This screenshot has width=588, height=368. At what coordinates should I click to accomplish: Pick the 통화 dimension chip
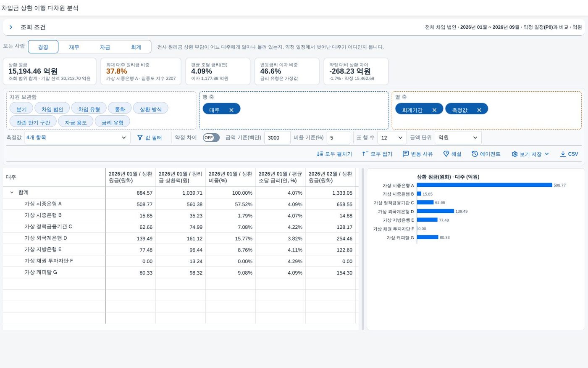tap(120, 109)
